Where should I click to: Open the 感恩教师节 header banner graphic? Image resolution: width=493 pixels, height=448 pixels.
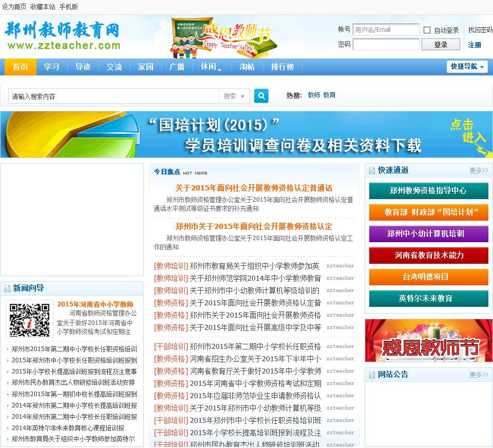223,37
